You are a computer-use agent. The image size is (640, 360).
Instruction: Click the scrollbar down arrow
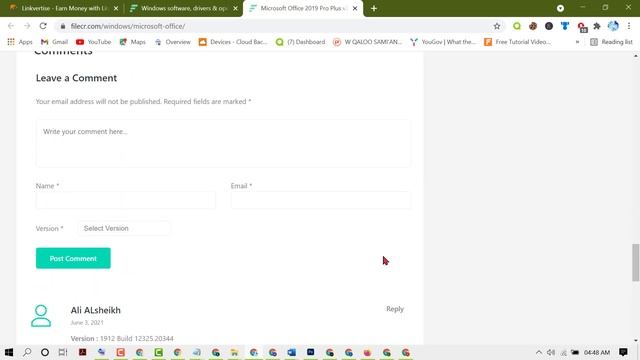pos(636,340)
